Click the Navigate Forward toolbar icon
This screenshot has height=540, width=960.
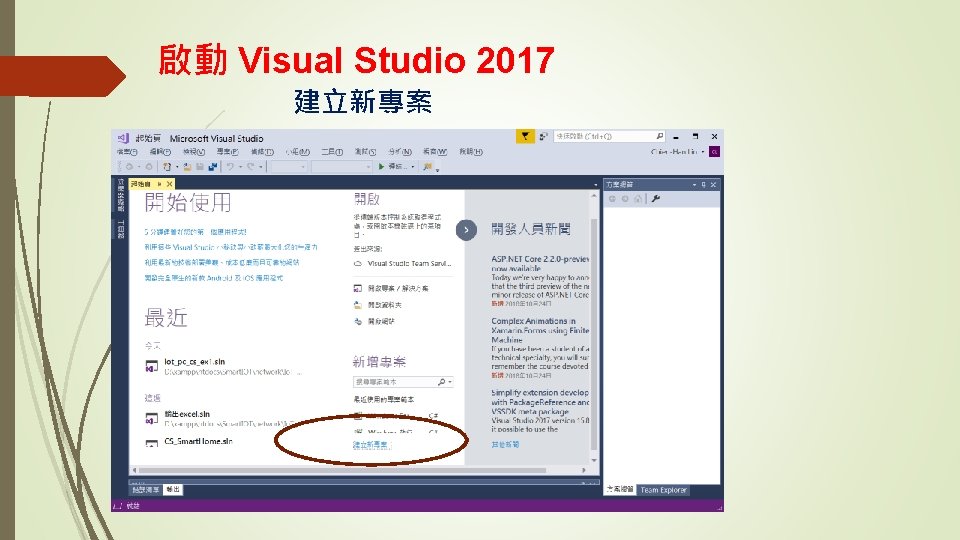point(149,167)
